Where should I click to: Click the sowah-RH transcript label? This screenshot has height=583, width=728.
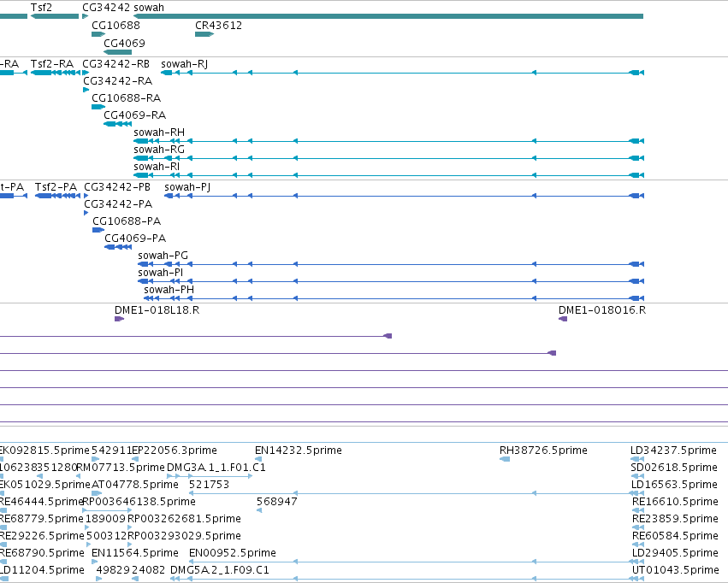(x=159, y=132)
